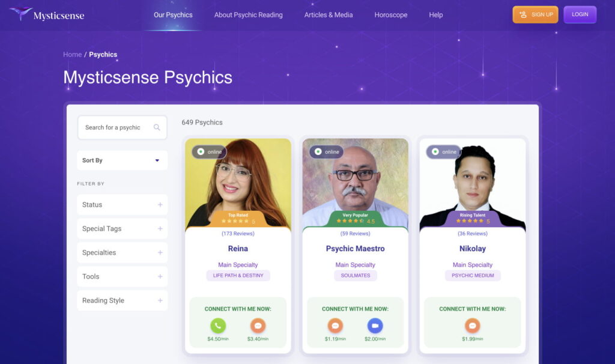Open Reina's profile by name

[238, 249]
